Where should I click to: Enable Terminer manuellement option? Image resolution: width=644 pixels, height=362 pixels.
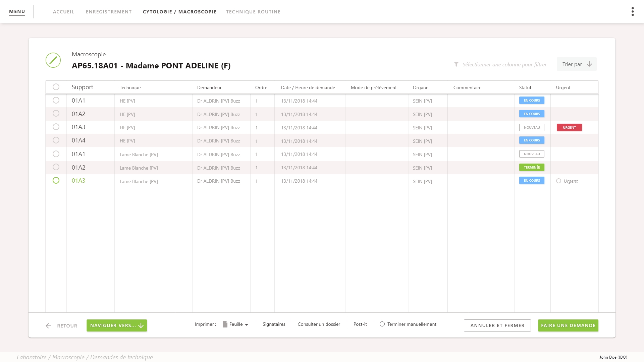382,324
